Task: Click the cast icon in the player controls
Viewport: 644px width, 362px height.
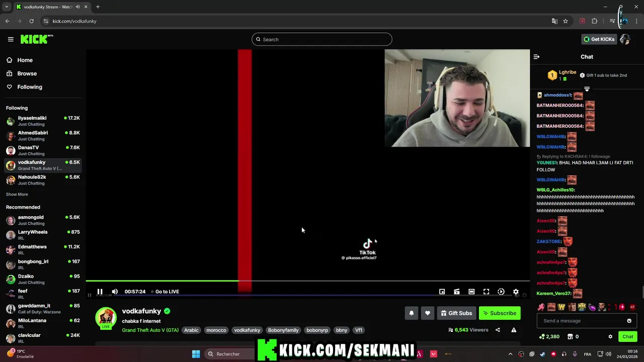Action: (457, 292)
